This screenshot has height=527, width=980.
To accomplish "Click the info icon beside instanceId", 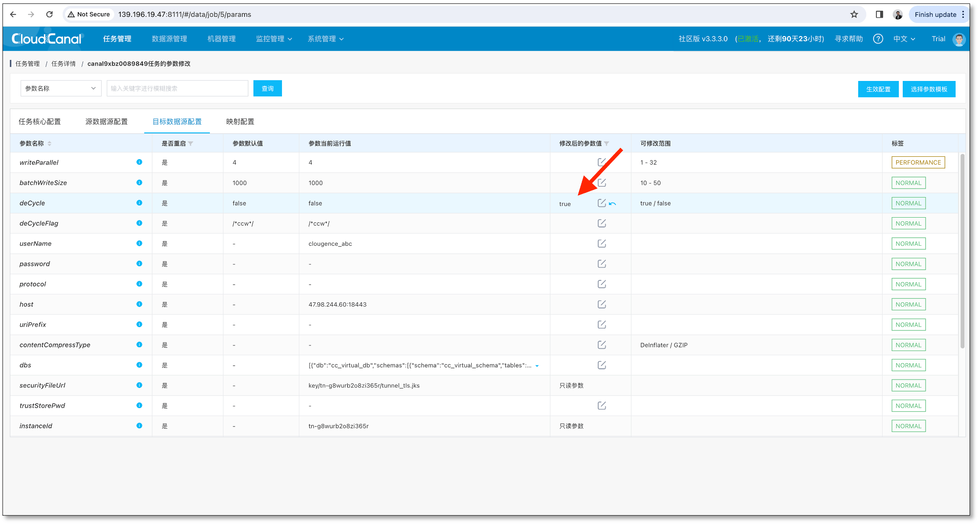I will [x=139, y=426].
